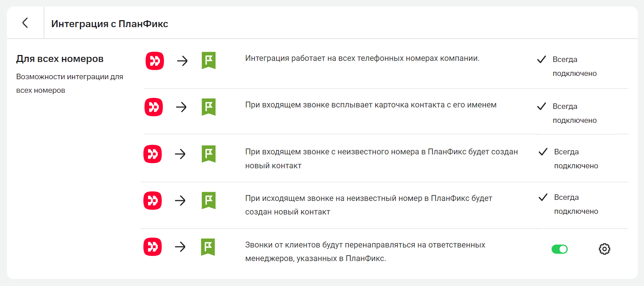Toggle off call forwarding to responsible managers
This screenshot has height=286, width=644.
click(559, 249)
